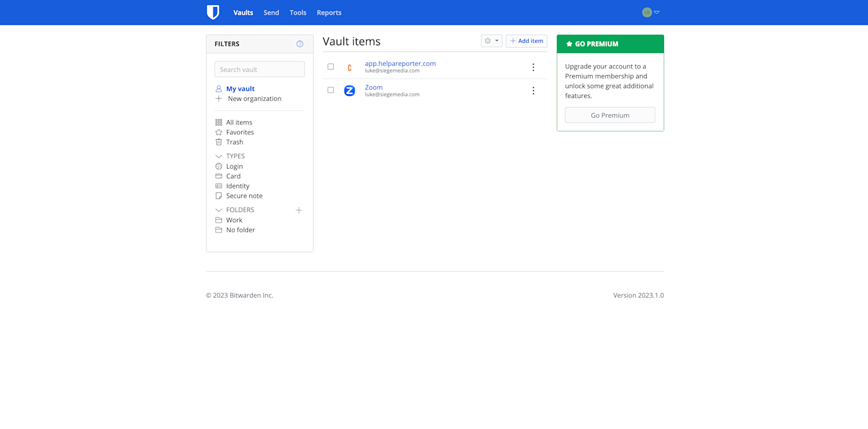This screenshot has height=429, width=868.
Task: Click the Go Premium button
Action: [x=610, y=115]
